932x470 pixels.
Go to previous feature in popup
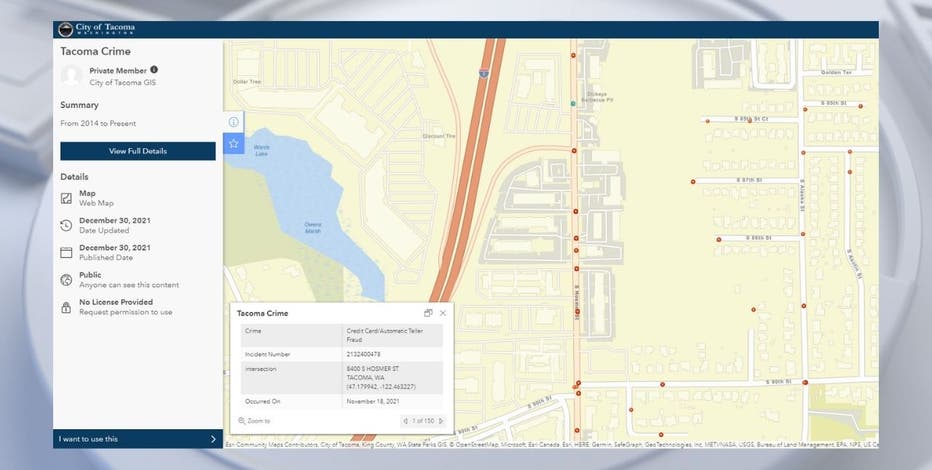pyautogui.click(x=405, y=421)
